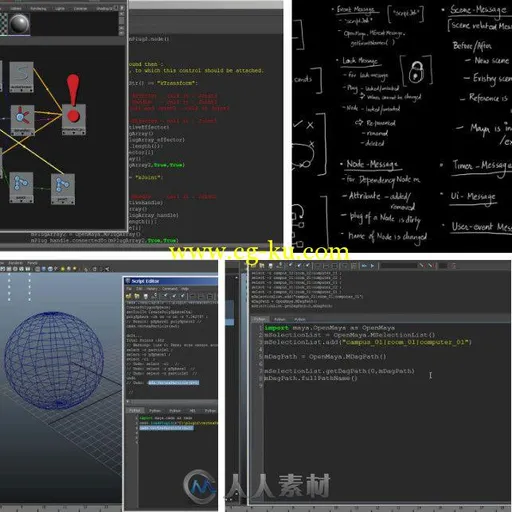This screenshot has width=512, height=512.
Task: Open History menu in the Script Editor window
Action: [152, 289]
